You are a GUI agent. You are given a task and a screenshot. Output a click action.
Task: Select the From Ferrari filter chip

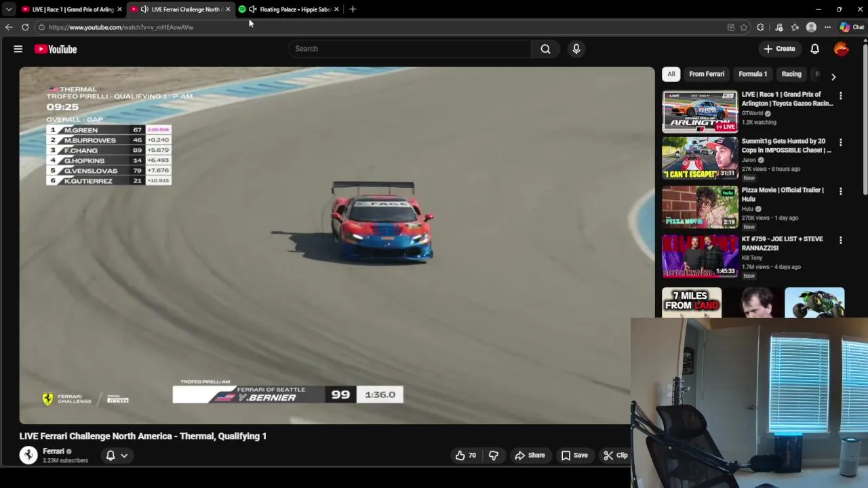[x=707, y=74]
